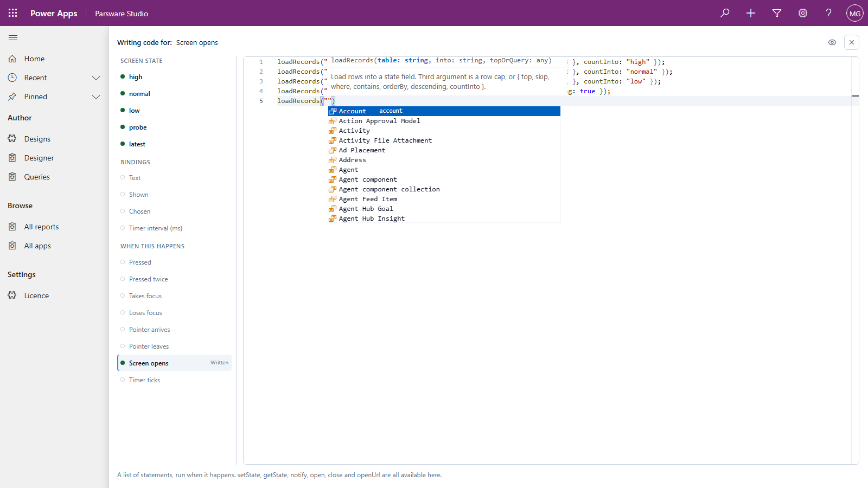Choose Agent component collection suggestion
Screen dimensions: 868x488
tap(444, 189)
